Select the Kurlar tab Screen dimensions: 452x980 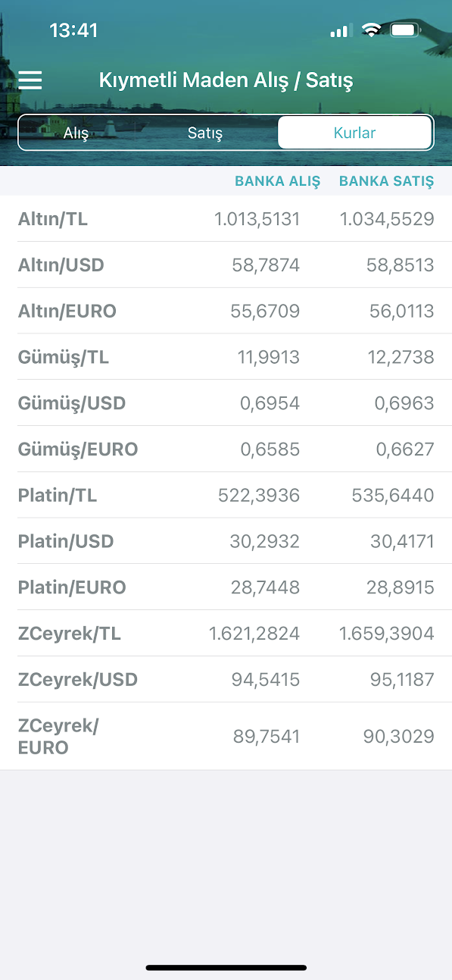click(x=355, y=133)
